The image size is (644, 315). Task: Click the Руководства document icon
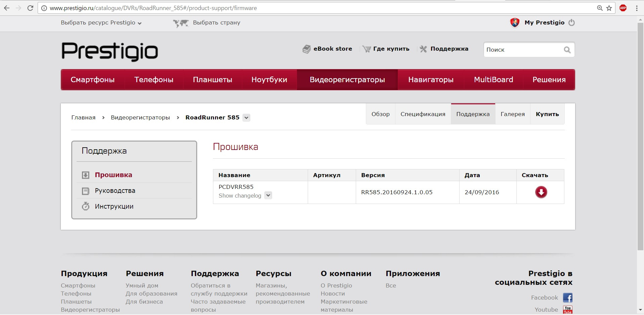point(86,191)
